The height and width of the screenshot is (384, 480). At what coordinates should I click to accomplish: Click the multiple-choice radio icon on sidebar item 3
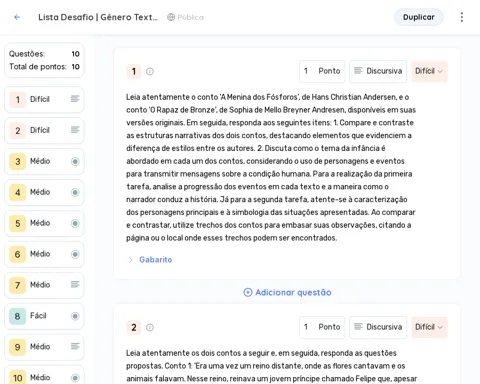(75, 162)
